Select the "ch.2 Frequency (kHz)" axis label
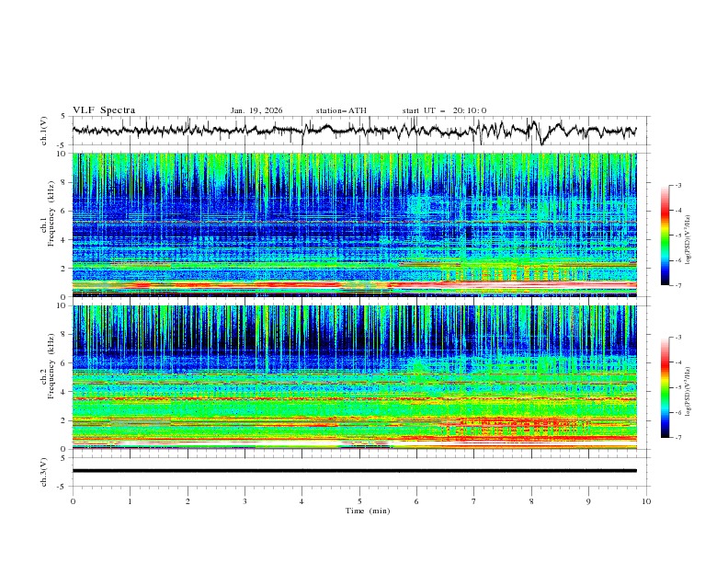The width and height of the screenshot is (728, 563). (47, 366)
